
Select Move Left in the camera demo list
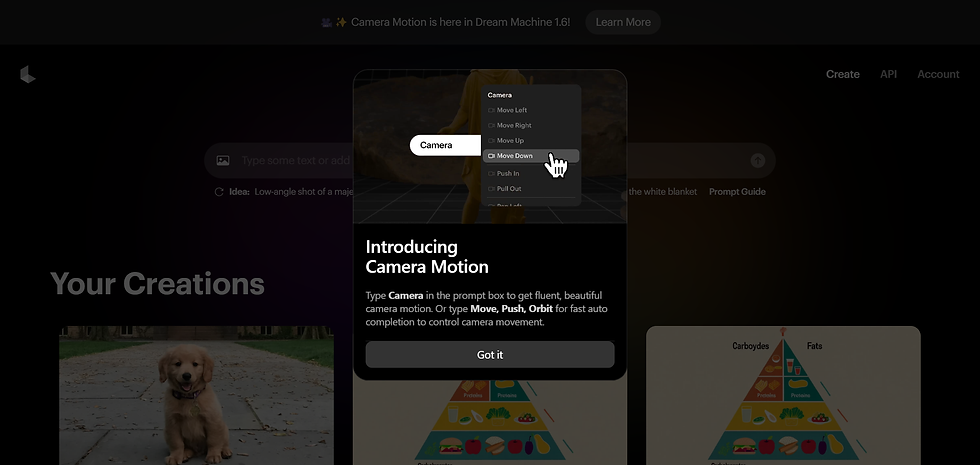[512, 110]
